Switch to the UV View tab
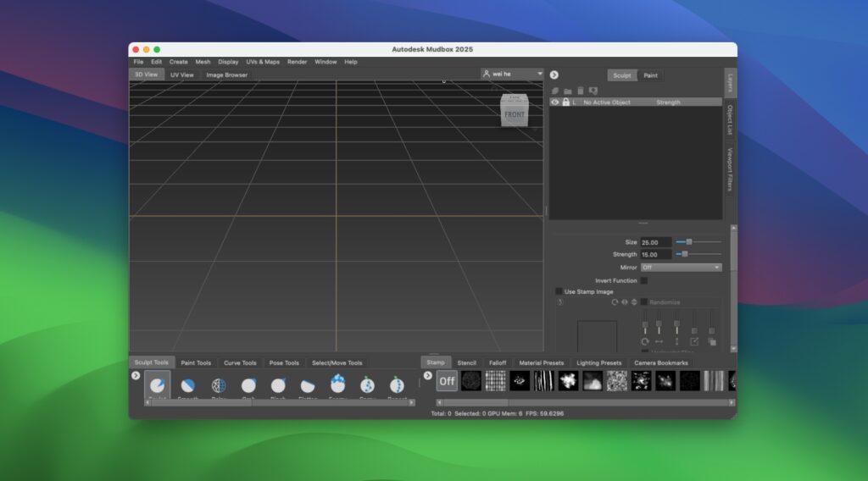The width and height of the screenshot is (868, 481). 182,75
